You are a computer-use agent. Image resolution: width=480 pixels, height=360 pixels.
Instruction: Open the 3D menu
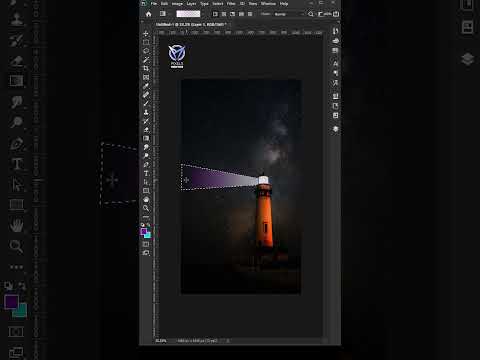[x=242, y=4]
